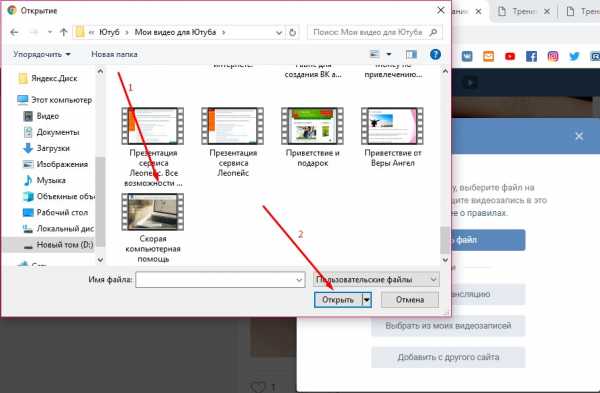Expand the Открыть button split arrow
Viewport: 600px width, 393px height.
click(367, 300)
